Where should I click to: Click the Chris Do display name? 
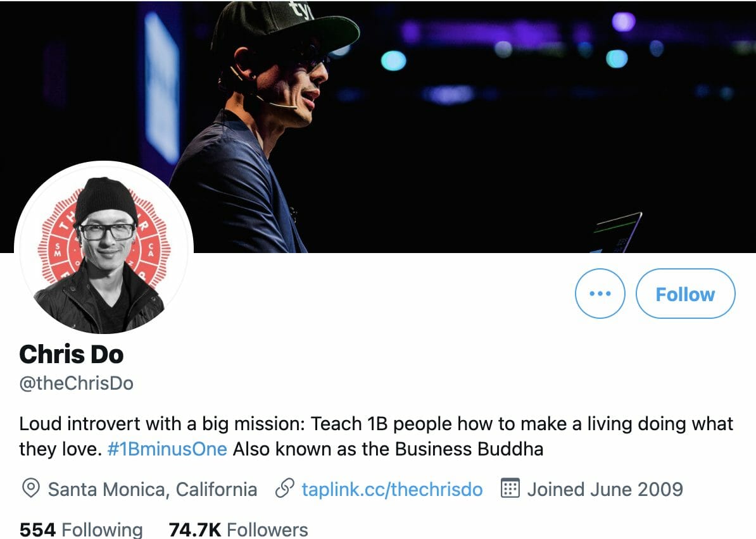[x=72, y=354]
